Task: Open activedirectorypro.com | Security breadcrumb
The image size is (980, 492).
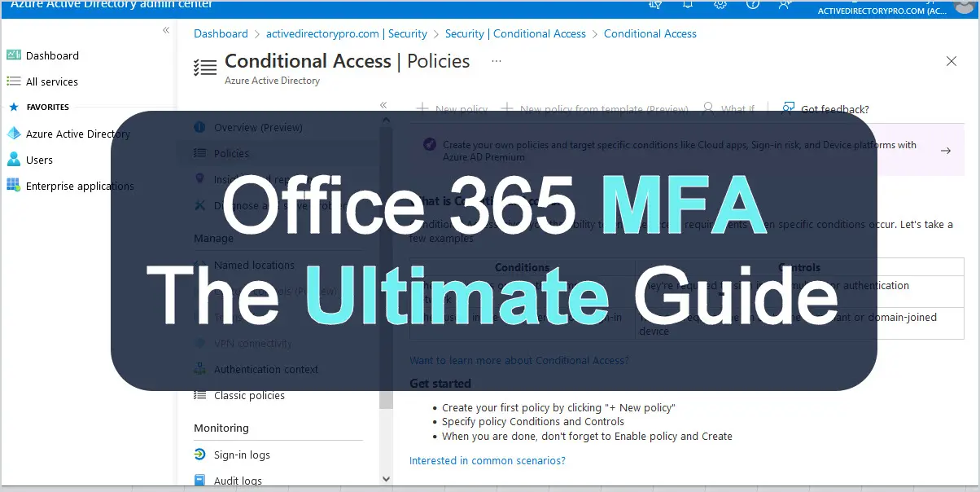Action: tap(347, 33)
